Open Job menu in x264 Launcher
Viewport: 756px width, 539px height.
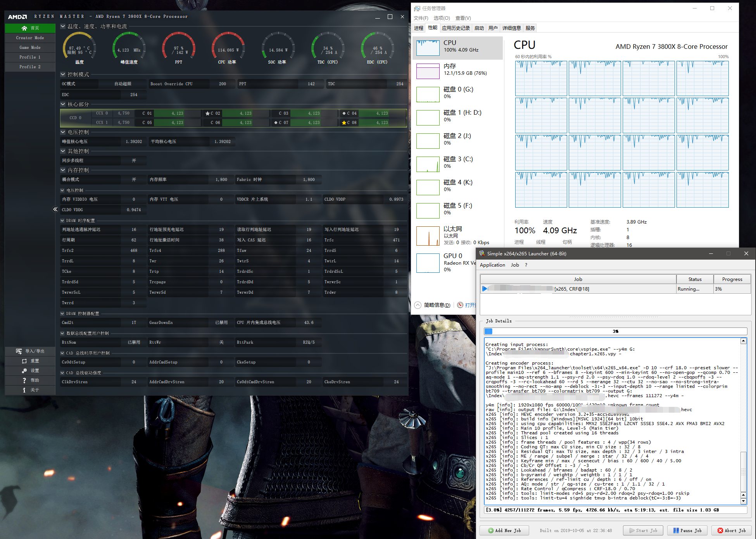click(x=515, y=265)
